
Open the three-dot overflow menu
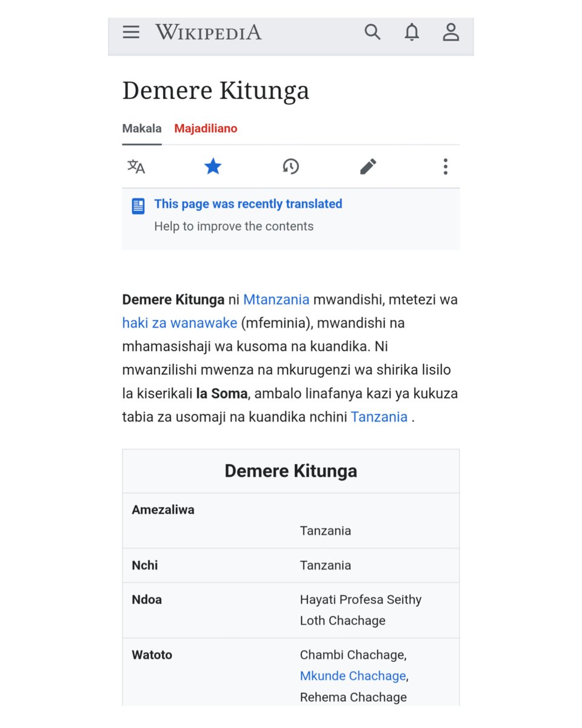coord(446,166)
